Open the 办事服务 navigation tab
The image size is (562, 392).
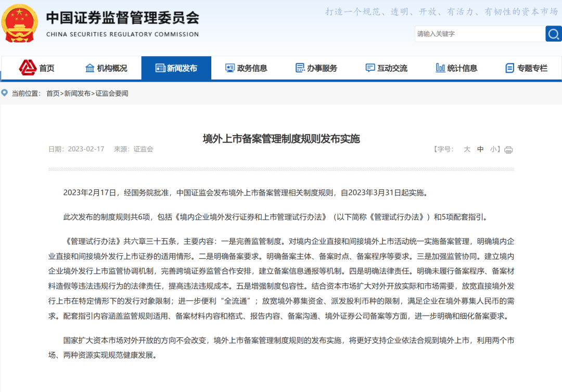click(316, 68)
